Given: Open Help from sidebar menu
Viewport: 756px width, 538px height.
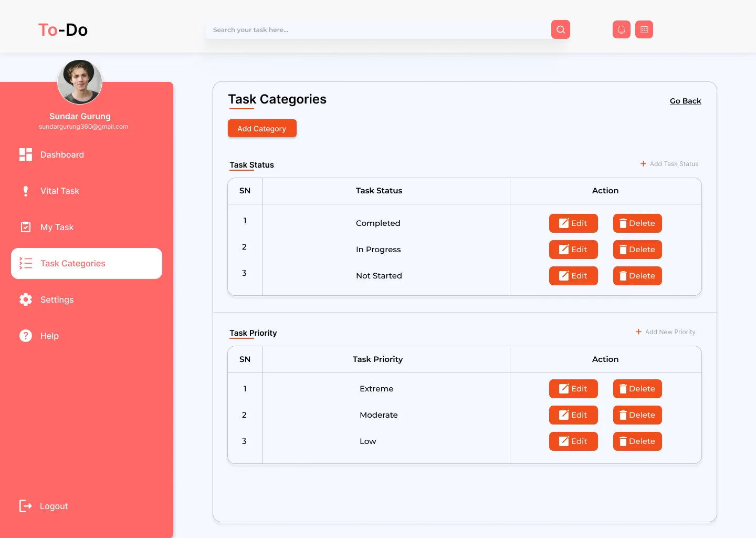Looking at the screenshot, I should [87, 336].
